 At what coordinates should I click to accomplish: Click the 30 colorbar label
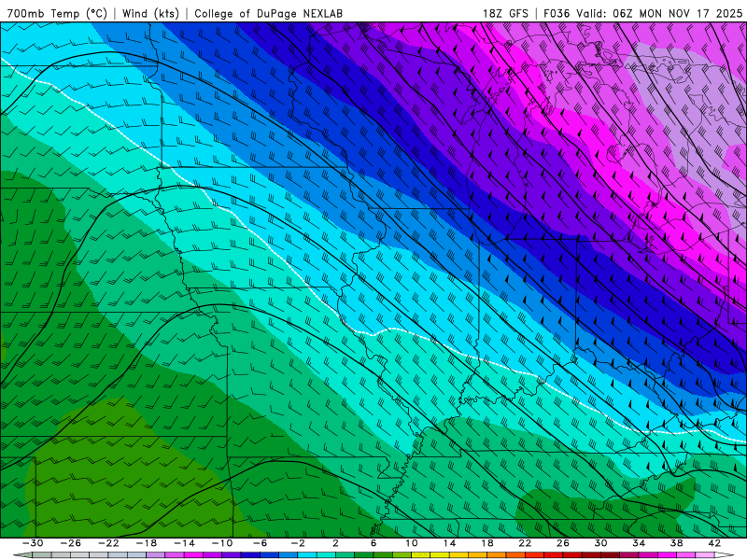coord(600,543)
